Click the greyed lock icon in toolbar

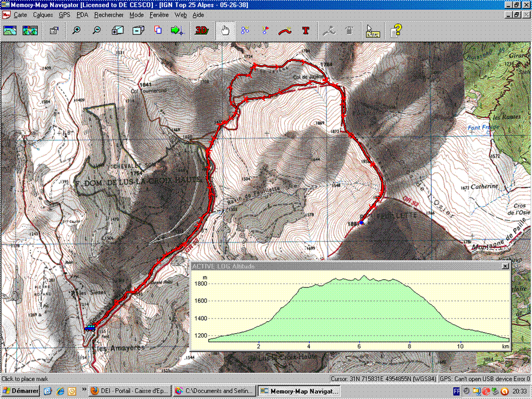click(349, 30)
